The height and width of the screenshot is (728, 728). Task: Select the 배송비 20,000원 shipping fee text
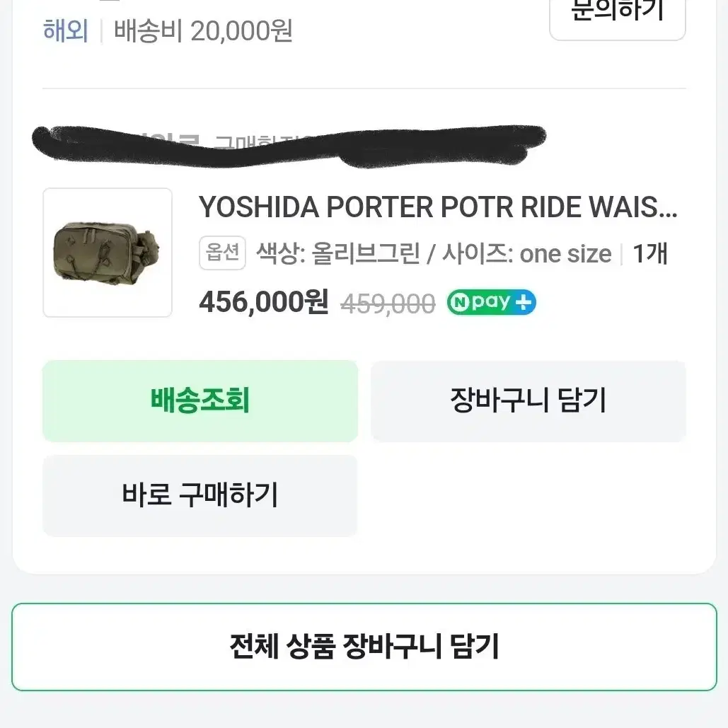[x=202, y=30]
